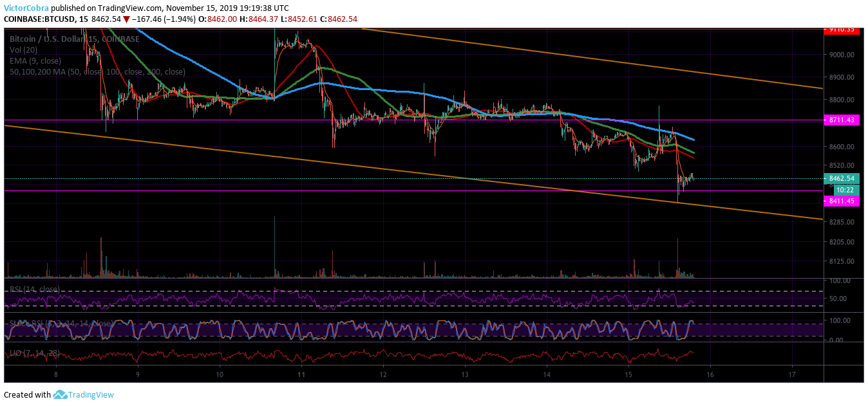Select the 'Vol (20)' indicator label
Viewport: 868px width, 406px height.
(24, 50)
